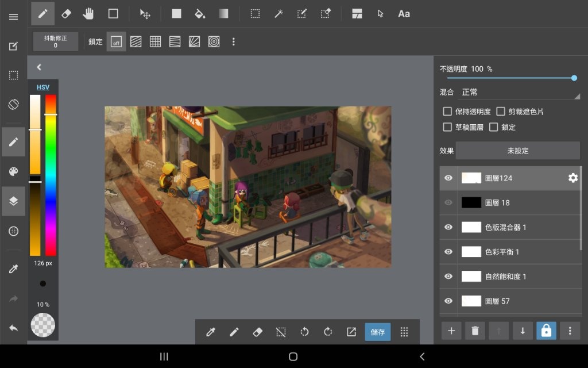Click the rainbow hue color bar

(x=51, y=175)
